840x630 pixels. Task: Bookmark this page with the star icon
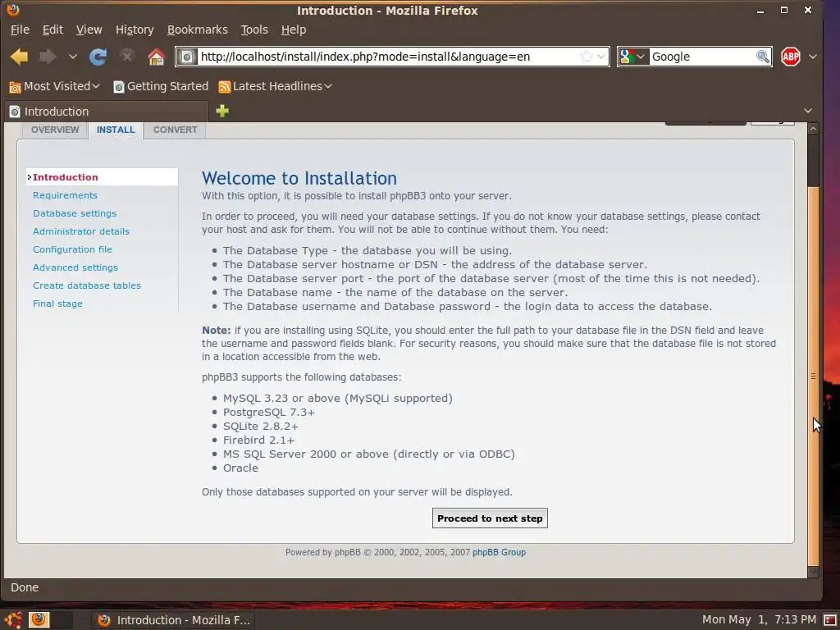tap(586, 57)
